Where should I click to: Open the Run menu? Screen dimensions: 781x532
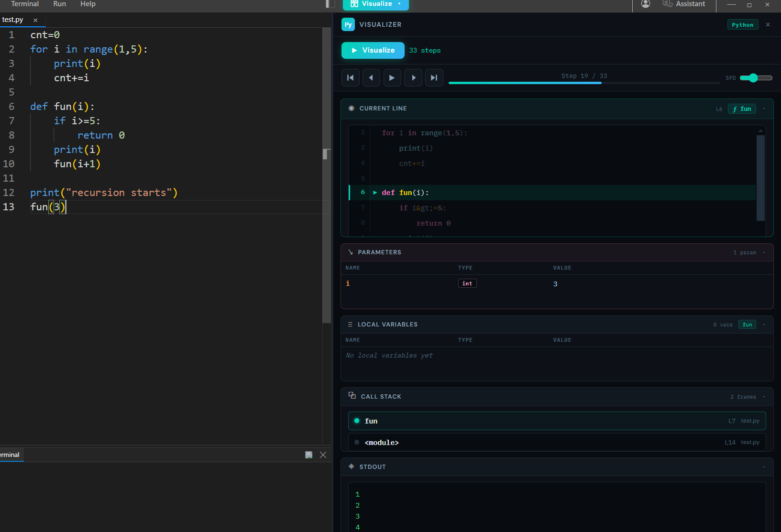click(x=59, y=4)
